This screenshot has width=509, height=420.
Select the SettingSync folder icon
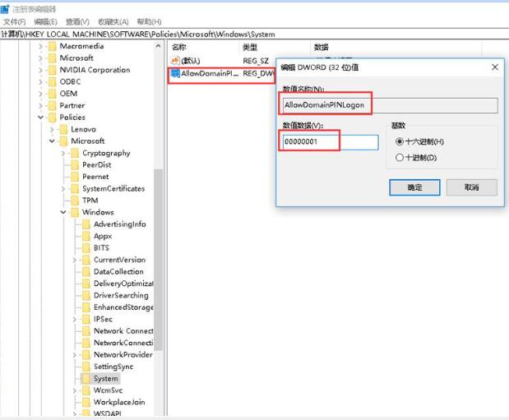86,367
